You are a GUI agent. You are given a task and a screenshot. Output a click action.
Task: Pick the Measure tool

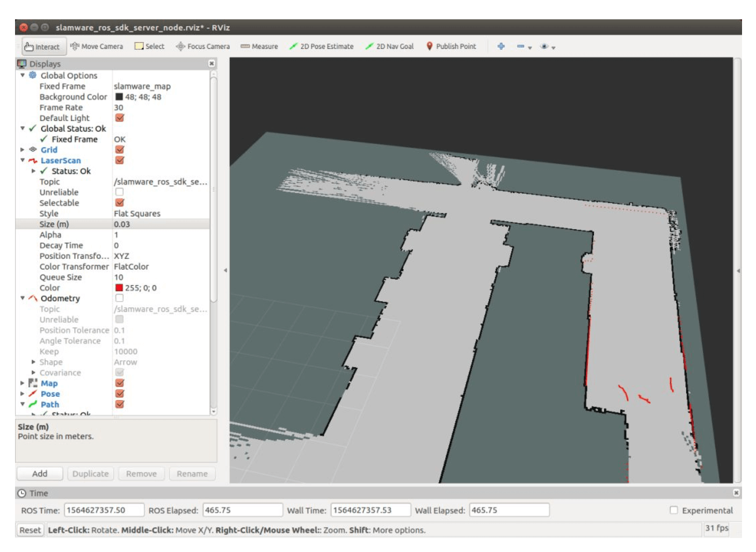click(259, 47)
